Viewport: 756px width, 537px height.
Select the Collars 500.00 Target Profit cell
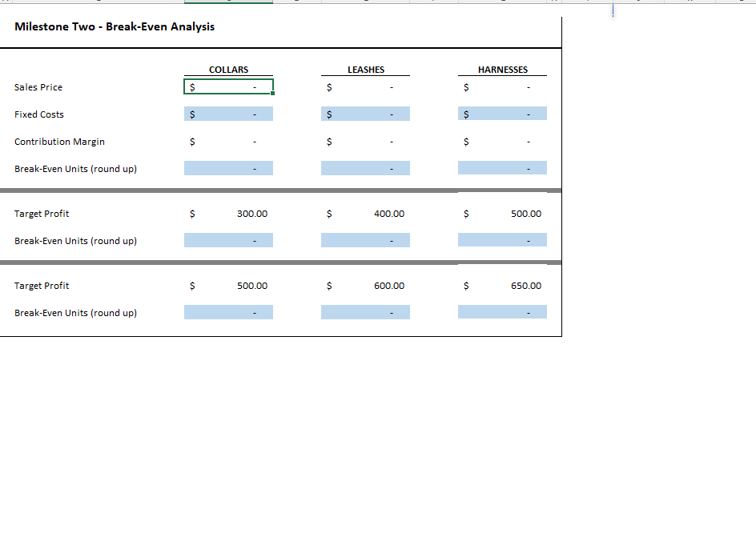[x=228, y=286]
